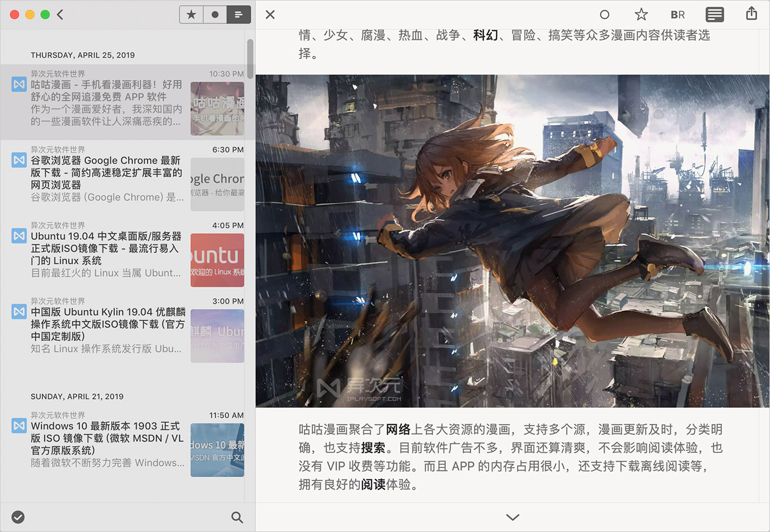Close the article view with the X icon
The image size is (770, 532).
click(x=270, y=14)
